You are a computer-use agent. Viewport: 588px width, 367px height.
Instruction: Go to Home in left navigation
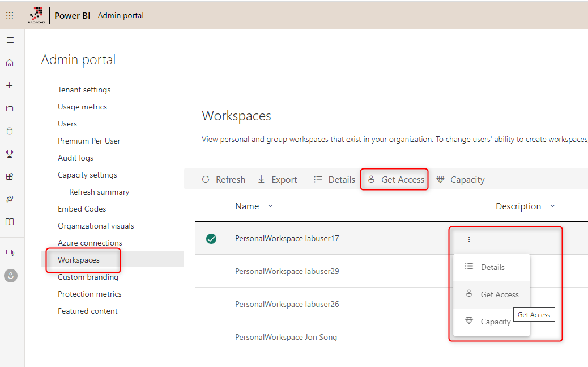tap(10, 63)
